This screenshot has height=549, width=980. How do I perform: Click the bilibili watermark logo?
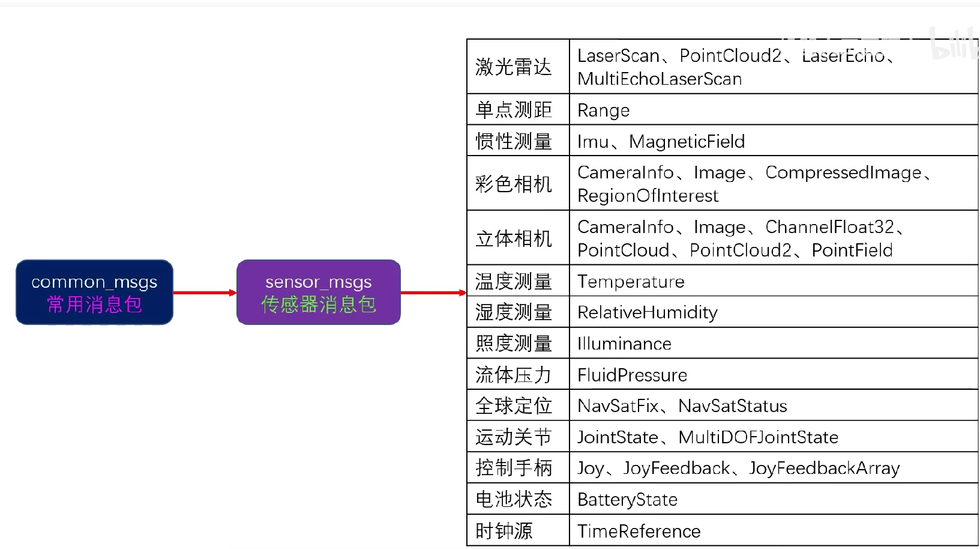pos(954,44)
